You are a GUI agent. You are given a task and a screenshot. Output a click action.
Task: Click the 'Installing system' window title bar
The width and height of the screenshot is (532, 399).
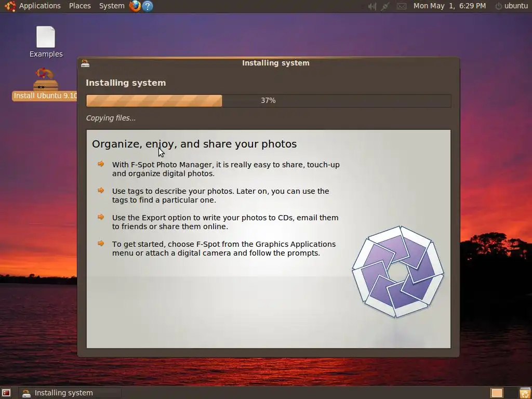269,63
